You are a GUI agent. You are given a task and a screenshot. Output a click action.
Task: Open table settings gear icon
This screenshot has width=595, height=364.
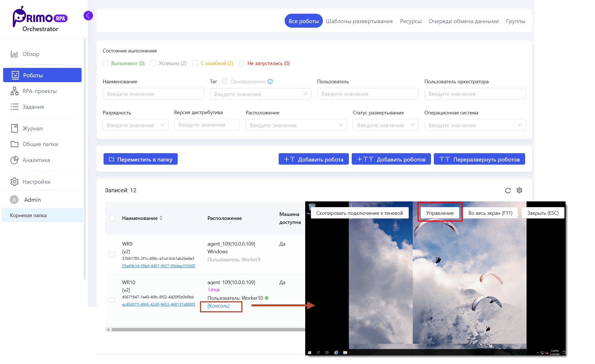pyautogui.click(x=519, y=190)
